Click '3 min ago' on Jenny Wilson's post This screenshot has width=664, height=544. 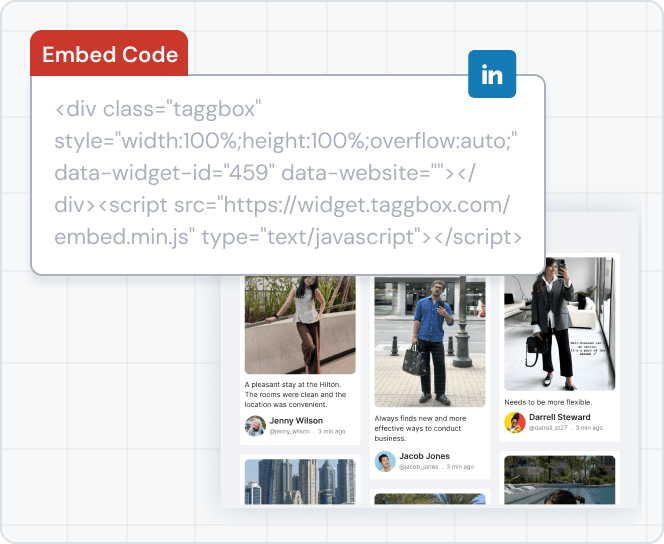pos(332,431)
